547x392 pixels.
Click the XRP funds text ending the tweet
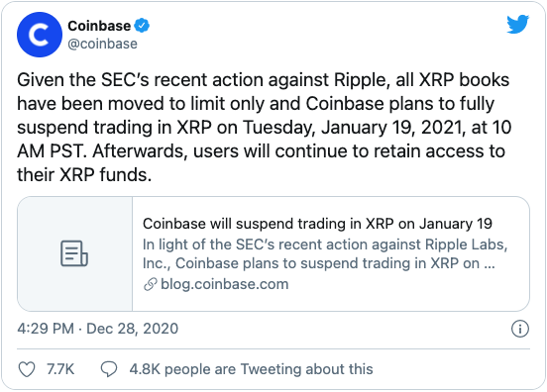coord(106,174)
